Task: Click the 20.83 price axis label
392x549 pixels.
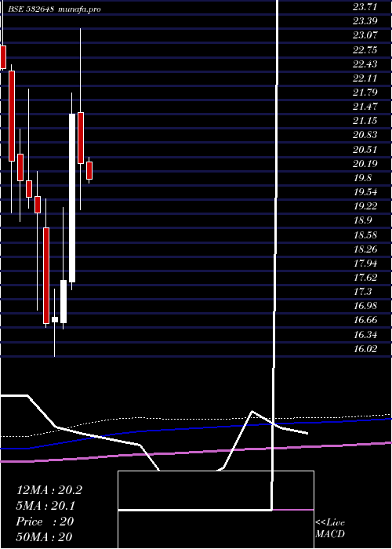Action: pos(365,135)
